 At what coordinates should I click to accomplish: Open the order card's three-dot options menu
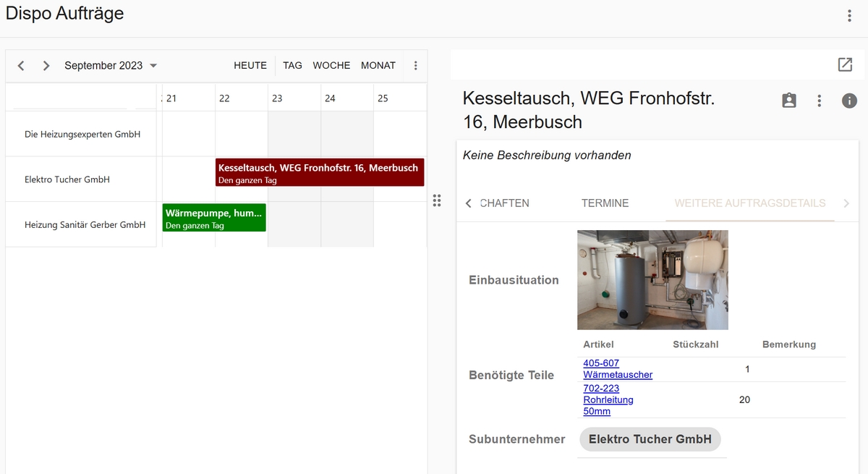819,101
